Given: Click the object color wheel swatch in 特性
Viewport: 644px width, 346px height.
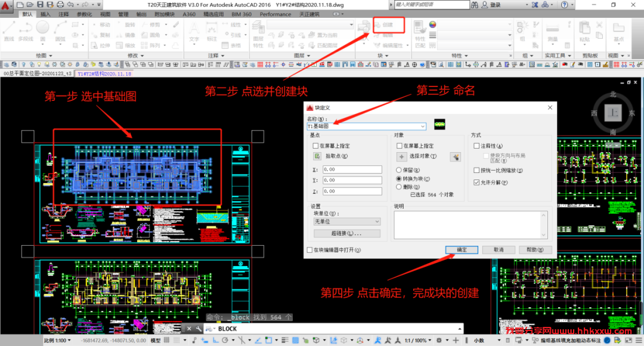Looking at the screenshot, I should (x=432, y=24).
